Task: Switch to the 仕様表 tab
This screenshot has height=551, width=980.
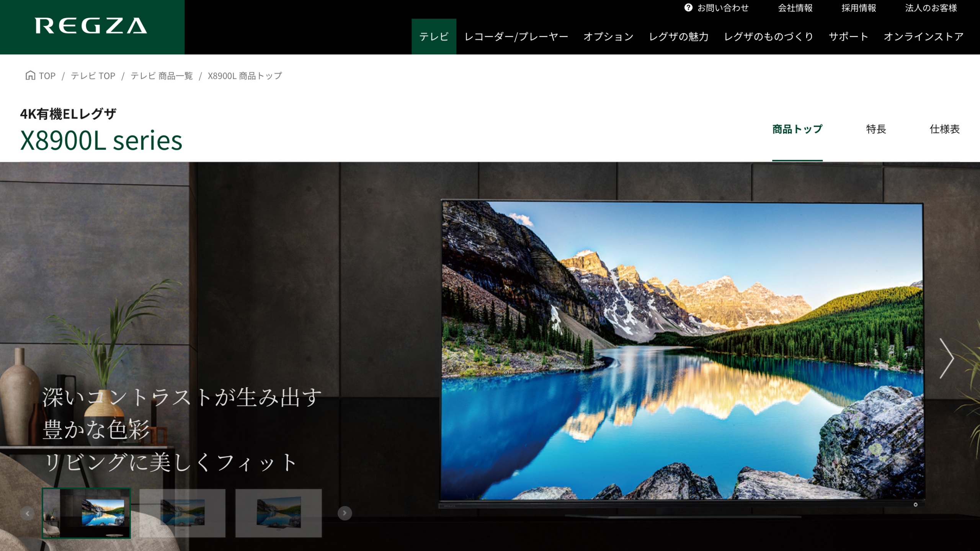Action: [x=944, y=129]
